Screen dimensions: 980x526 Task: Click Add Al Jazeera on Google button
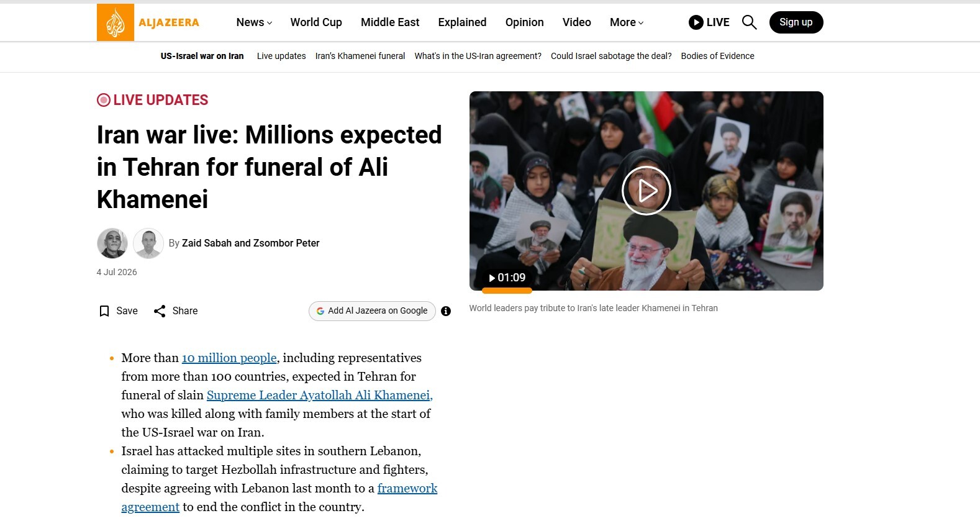pos(372,311)
